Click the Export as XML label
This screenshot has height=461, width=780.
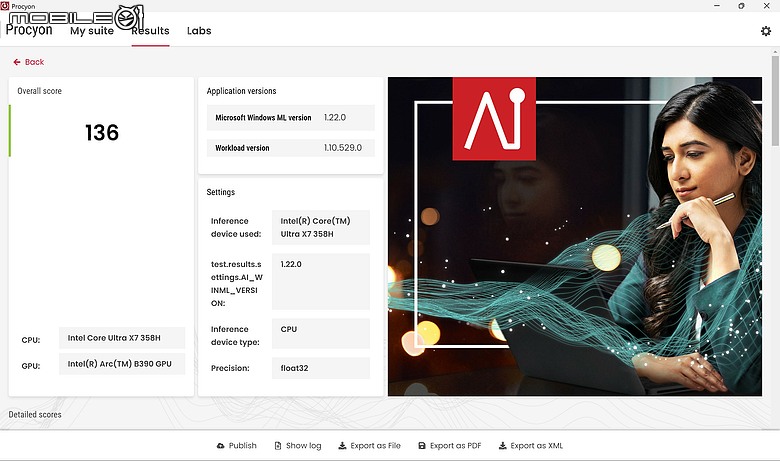(x=537, y=446)
